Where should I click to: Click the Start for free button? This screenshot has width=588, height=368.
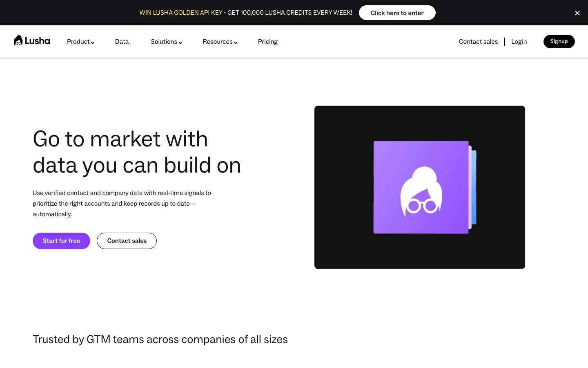[61, 241]
